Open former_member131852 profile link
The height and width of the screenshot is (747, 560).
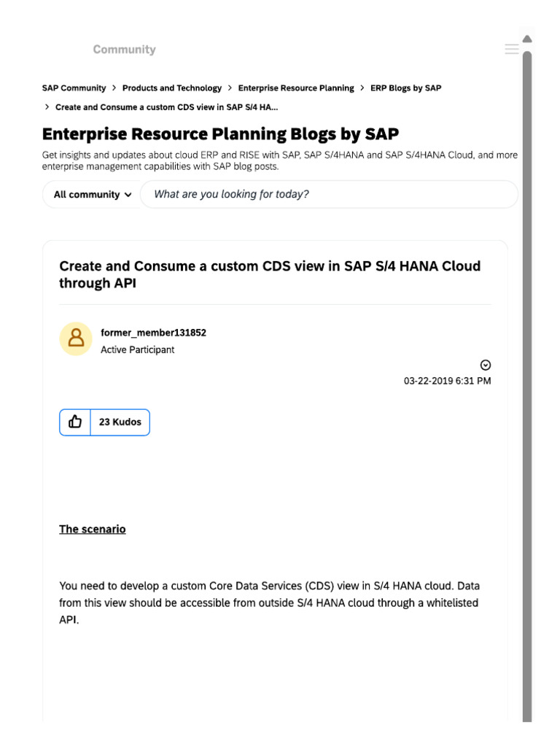pyautogui.click(x=153, y=333)
